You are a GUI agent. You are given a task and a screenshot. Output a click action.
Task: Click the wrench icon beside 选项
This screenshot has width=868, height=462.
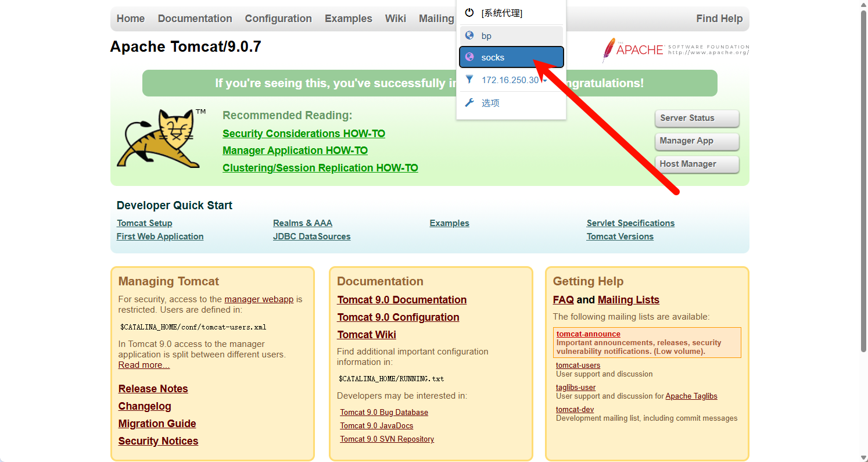point(469,103)
